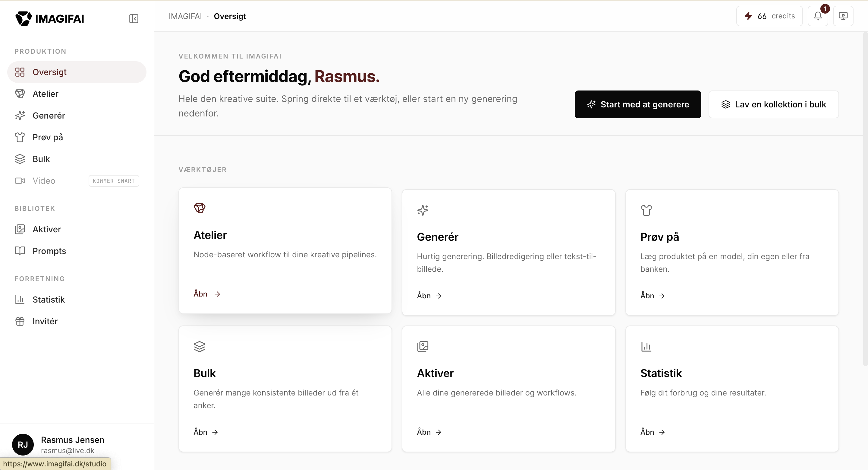Viewport: 868px width, 470px height.
Task: Click the IMAGIFAI breadcrumb link
Action: click(x=185, y=16)
